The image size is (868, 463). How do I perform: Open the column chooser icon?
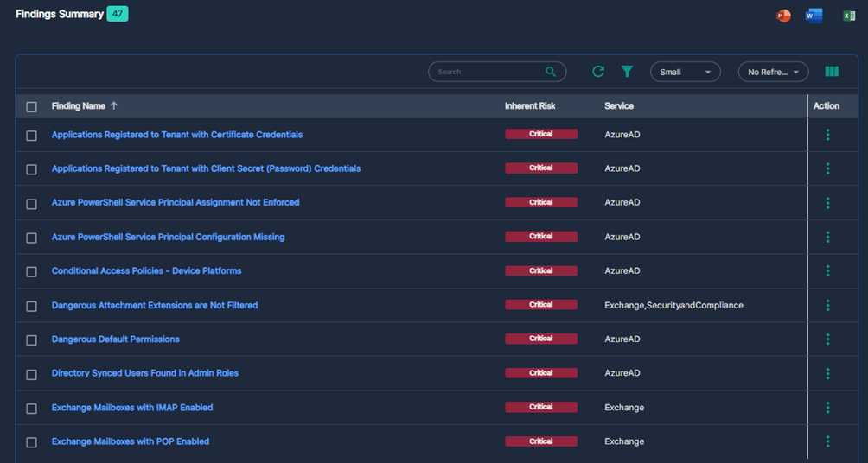point(832,72)
